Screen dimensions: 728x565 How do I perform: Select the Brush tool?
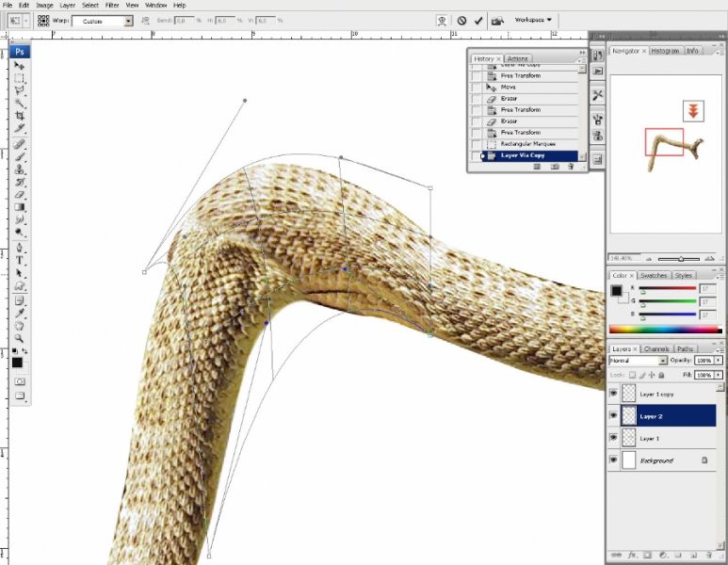click(x=19, y=157)
